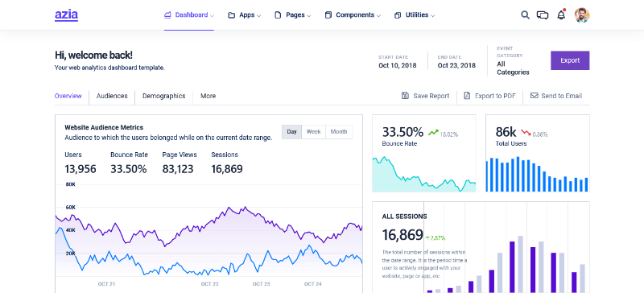
Task: Expand the Components menu chevron
Action: click(x=378, y=16)
